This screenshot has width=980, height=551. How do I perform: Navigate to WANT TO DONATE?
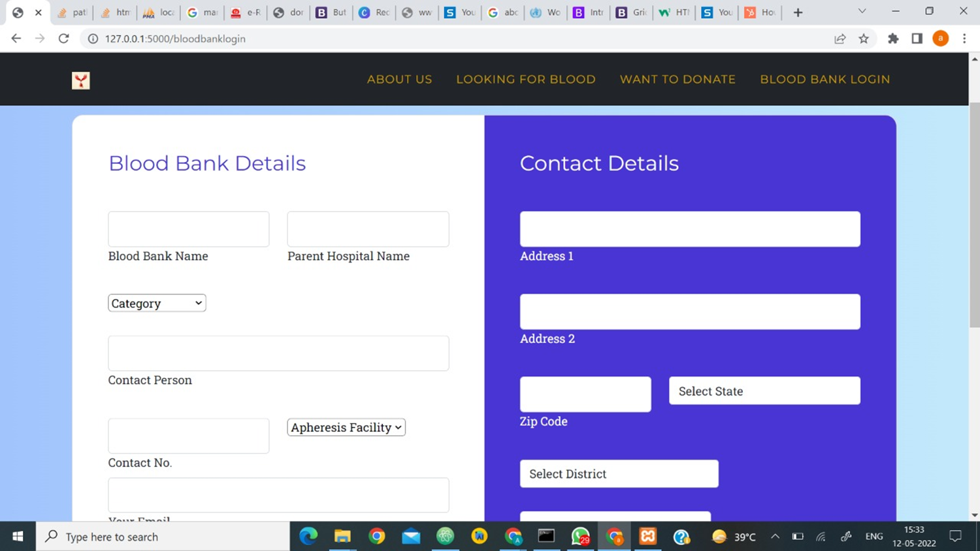point(678,79)
